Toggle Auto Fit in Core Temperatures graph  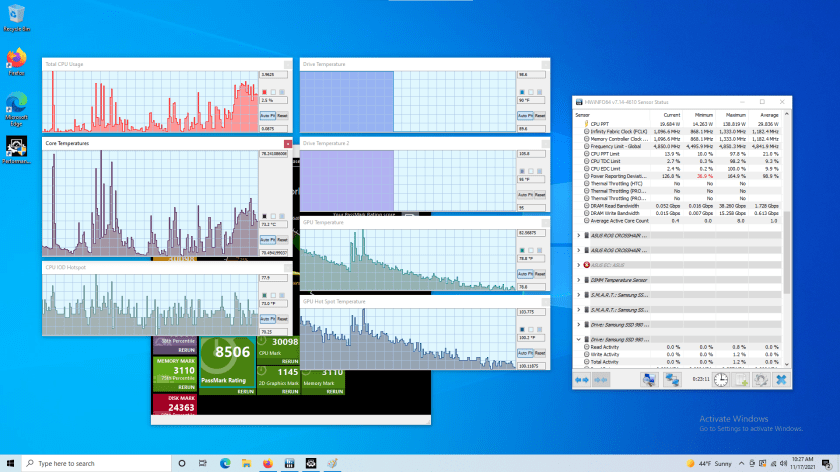[x=267, y=239]
